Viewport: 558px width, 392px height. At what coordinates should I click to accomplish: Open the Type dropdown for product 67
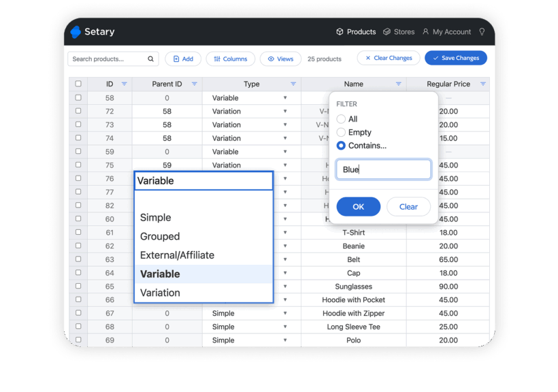[285, 313]
